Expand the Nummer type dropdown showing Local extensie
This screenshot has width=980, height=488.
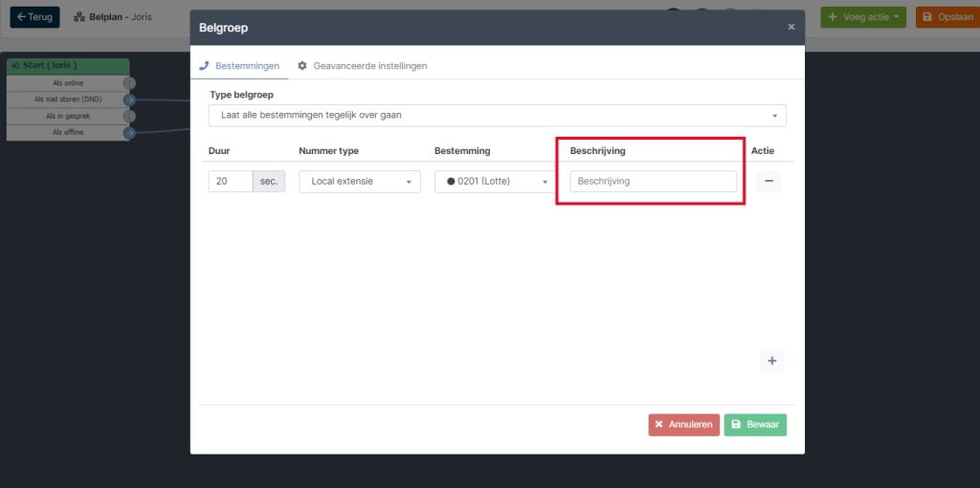[360, 181]
